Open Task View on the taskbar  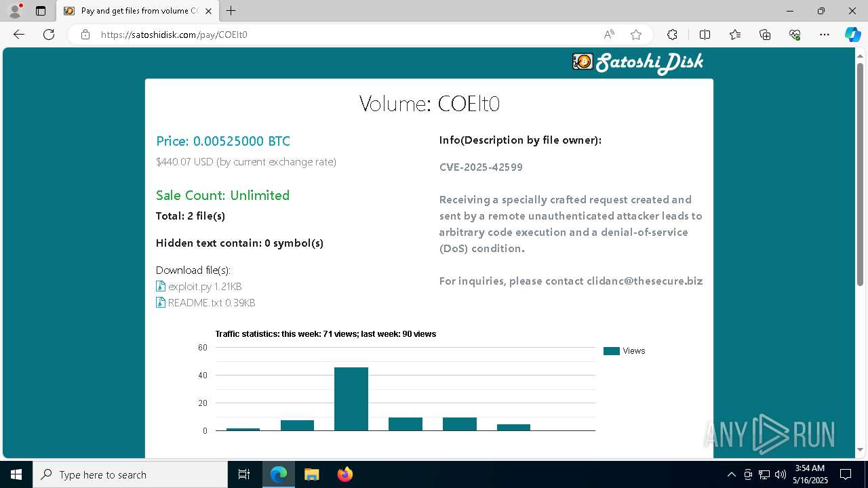point(244,474)
